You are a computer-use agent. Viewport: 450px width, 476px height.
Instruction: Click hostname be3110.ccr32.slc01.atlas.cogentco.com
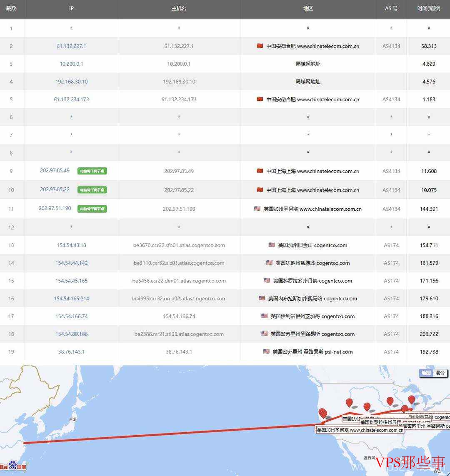(x=179, y=263)
